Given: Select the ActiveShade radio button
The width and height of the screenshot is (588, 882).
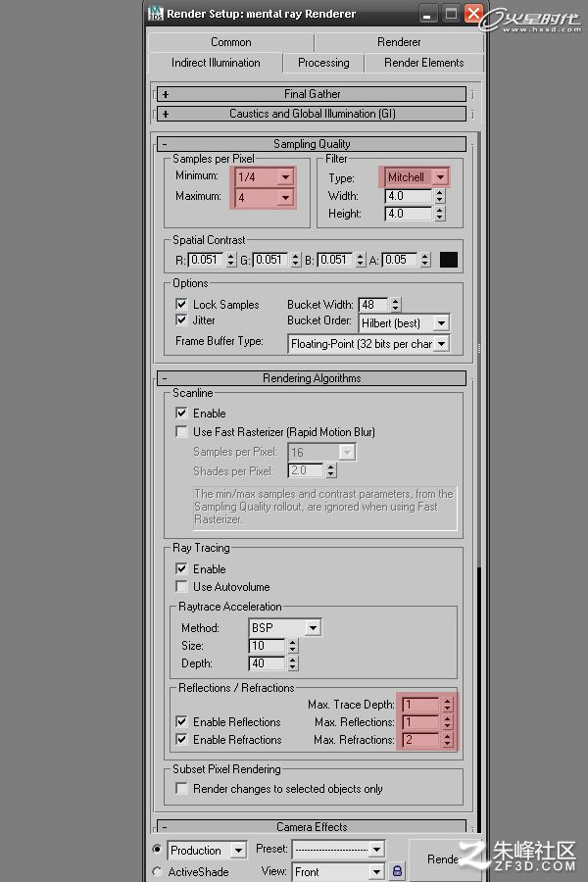Looking at the screenshot, I should pos(157,871).
